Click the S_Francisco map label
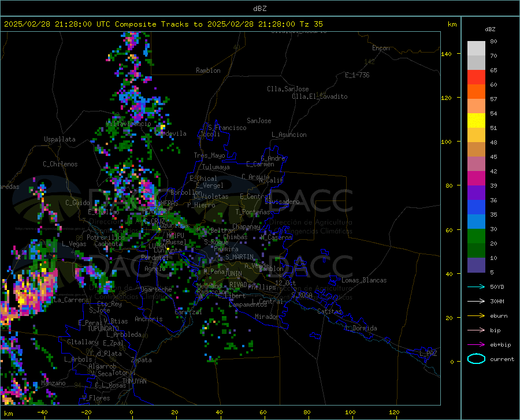Screen dimensions: 520x420 click(227, 128)
